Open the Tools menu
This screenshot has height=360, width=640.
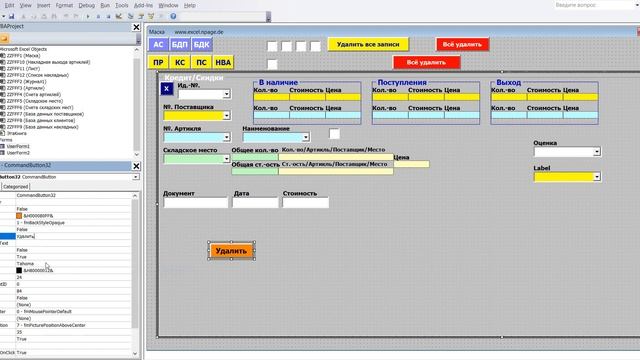point(122,5)
